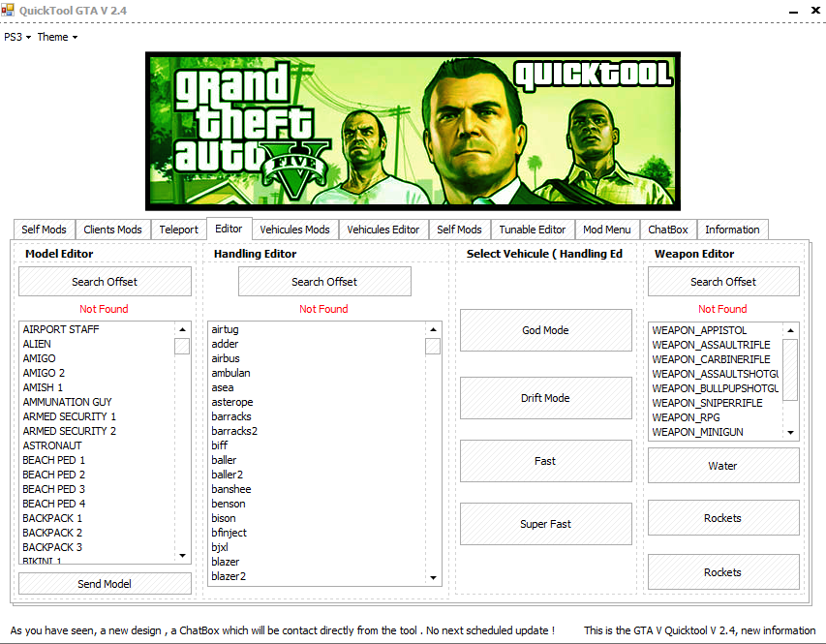
Task: Select BACKPACK 2 model
Action: pos(97,533)
